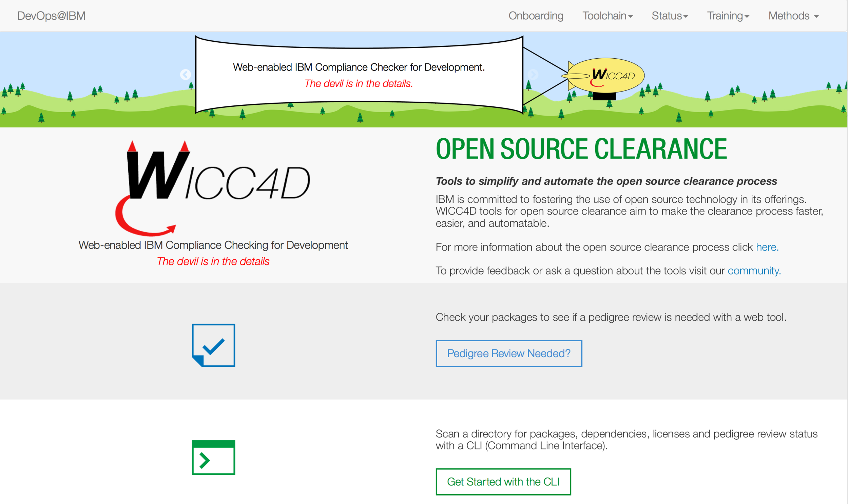Click the DevOps@IBM brand link
The image size is (848, 504).
coord(51,16)
